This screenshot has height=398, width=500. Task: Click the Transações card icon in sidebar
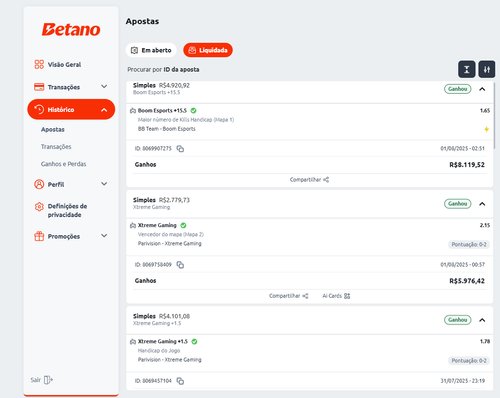(x=39, y=87)
